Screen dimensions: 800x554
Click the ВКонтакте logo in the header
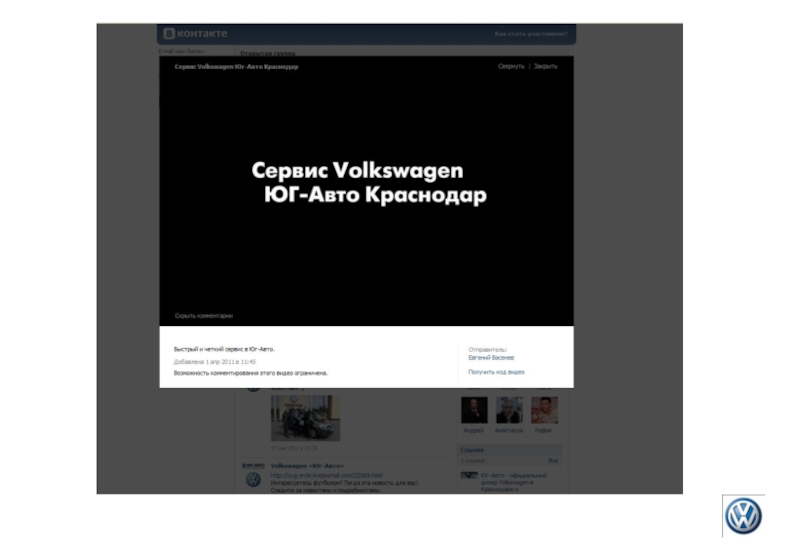195,34
